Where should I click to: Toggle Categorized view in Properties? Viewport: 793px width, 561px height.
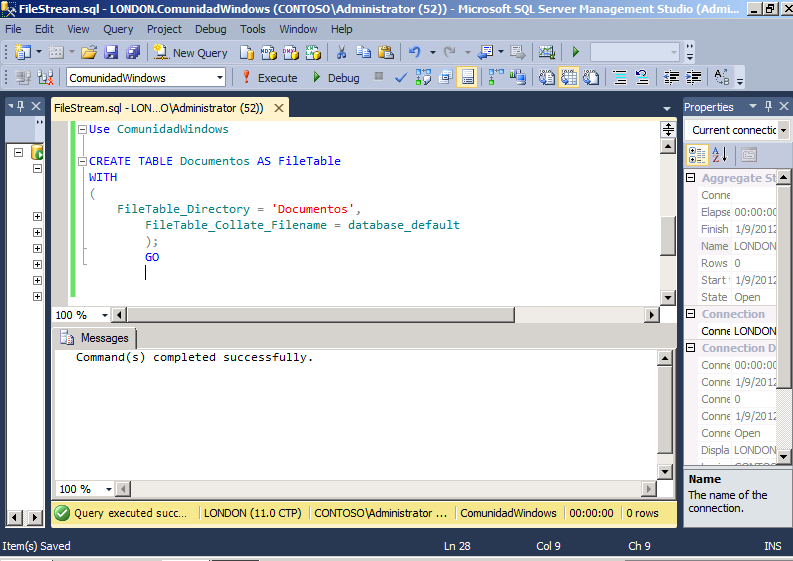[697, 155]
